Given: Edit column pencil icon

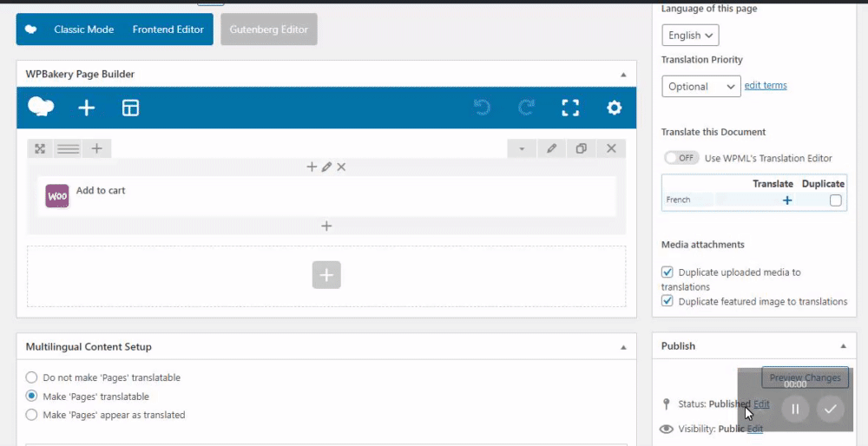Looking at the screenshot, I should click(x=326, y=167).
